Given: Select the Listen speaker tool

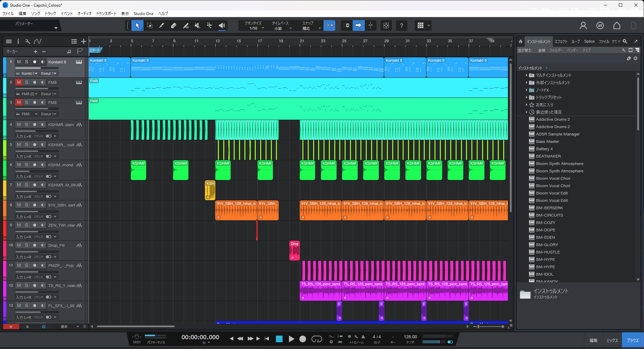Looking at the screenshot, I should (x=222, y=25).
